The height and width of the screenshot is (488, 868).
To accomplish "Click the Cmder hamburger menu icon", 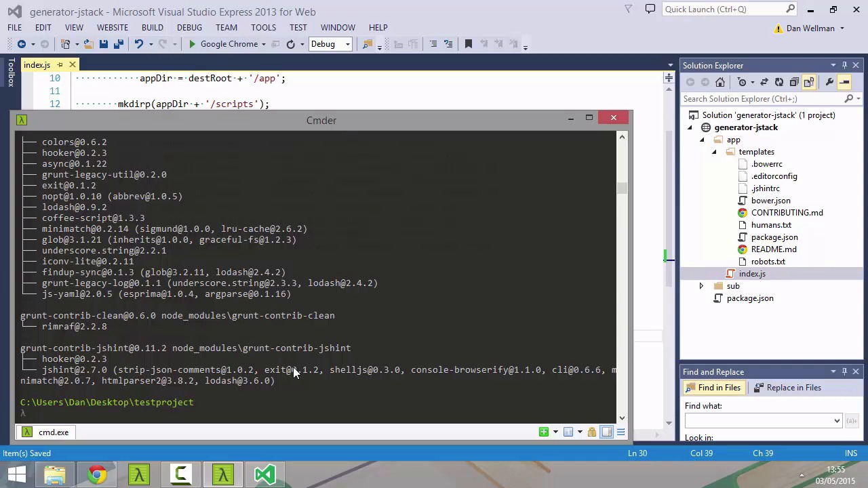I will tap(620, 432).
